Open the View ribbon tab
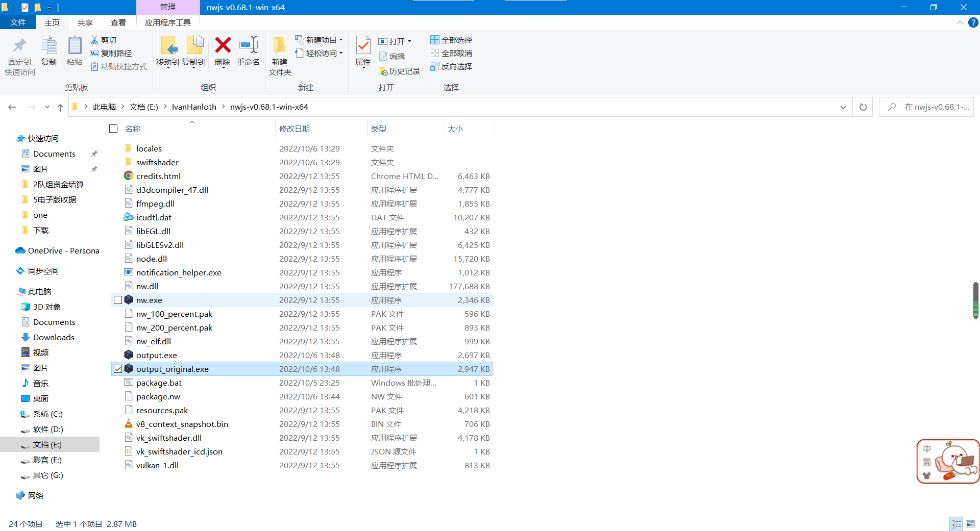Screen dimensions: 980x531 click(118, 22)
